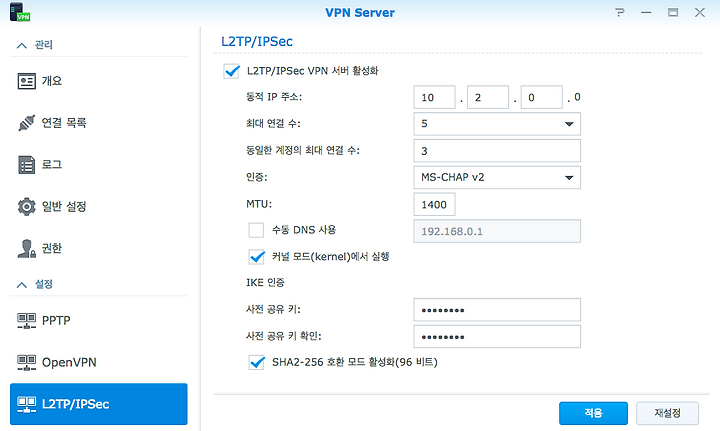Enable the 수동 DNS 사용 checkbox
Viewport: 720px width, 431px height.
point(256,230)
